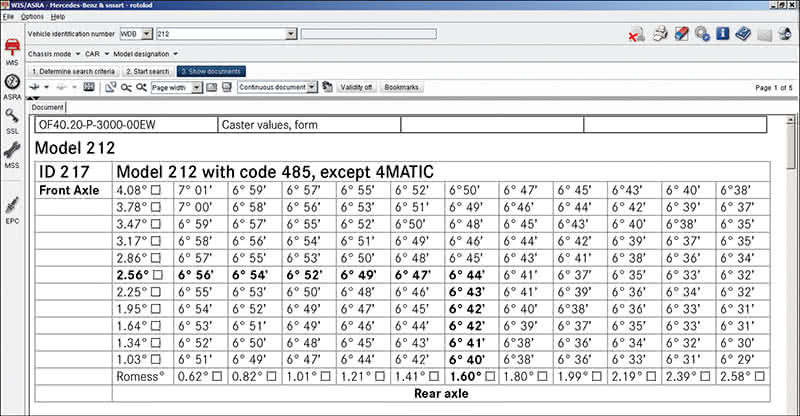The height and width of the screenshot is (416, 800).
Task: Go to step 2 Start search
Action: pyautogui.click(x=147, y=71)
